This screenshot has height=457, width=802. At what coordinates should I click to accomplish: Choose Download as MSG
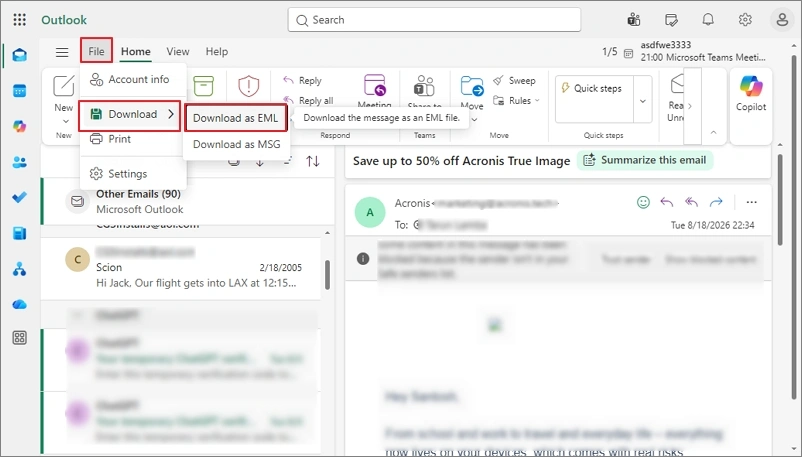coord(236,144)
